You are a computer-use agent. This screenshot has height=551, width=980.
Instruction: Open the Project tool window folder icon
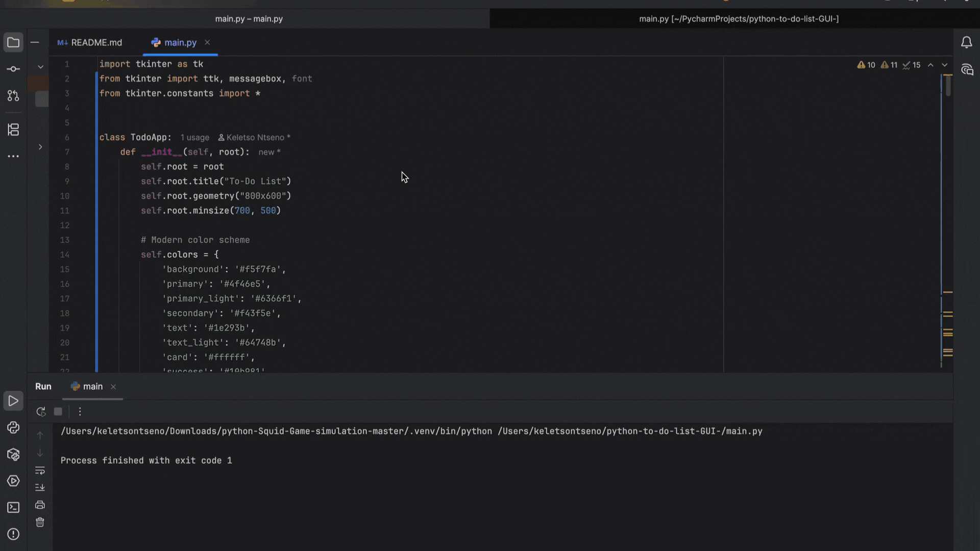pos(13,42)
